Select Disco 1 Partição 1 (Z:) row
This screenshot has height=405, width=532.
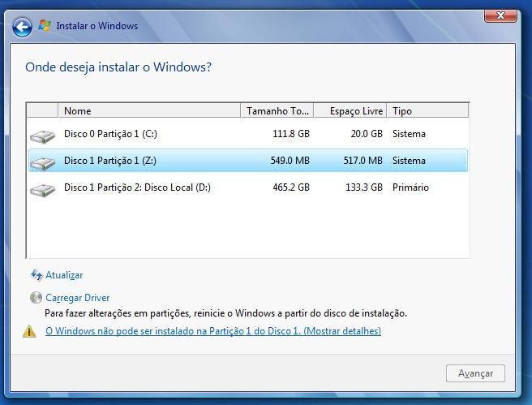tap(248, 160)
